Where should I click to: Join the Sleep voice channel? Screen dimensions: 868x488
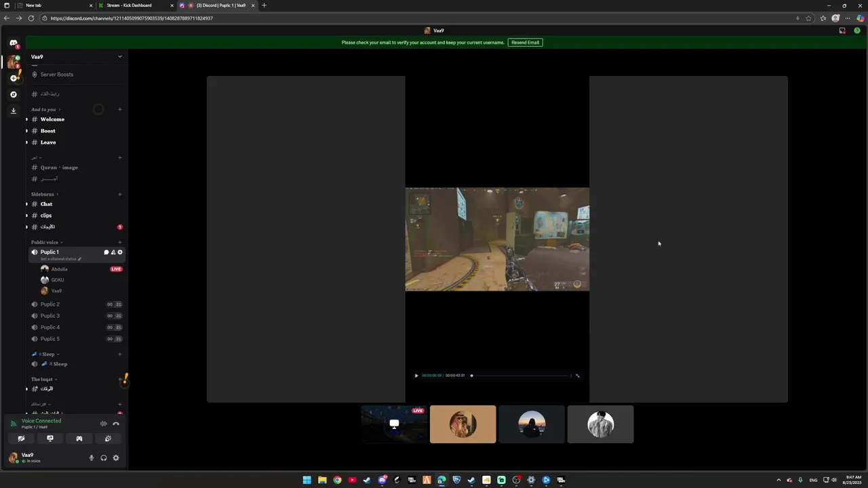[77, 364]
